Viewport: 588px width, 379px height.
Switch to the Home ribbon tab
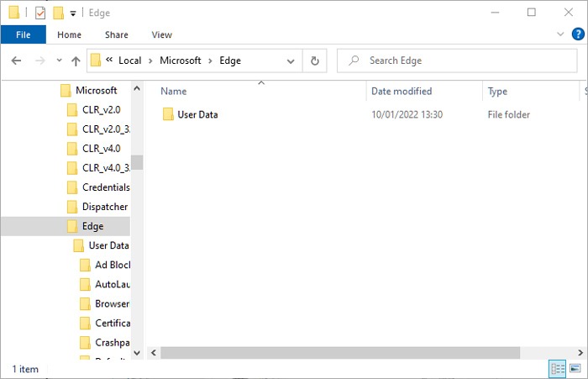(69, 35)
